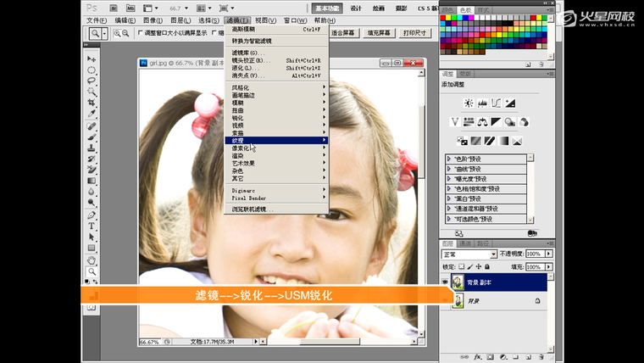Enable 调整窗口大小以满屏显示 checkbox
Viewport: 644px width, 363px height.
141,34
